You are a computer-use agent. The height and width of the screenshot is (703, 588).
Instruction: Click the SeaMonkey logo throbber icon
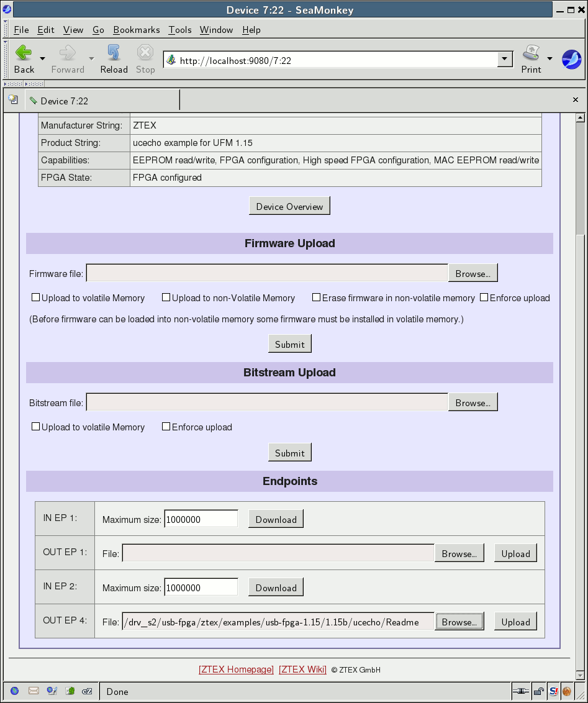coord(571,60)
